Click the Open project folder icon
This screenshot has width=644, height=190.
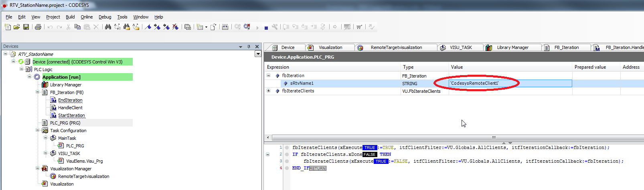pyautogui.click(x=17, y=27)
